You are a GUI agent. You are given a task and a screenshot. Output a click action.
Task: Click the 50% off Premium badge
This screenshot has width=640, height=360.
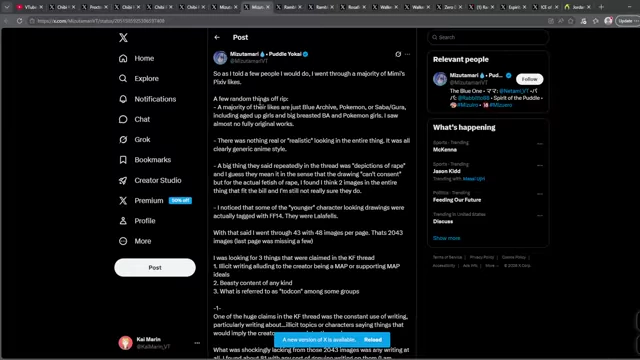(180, 200)
